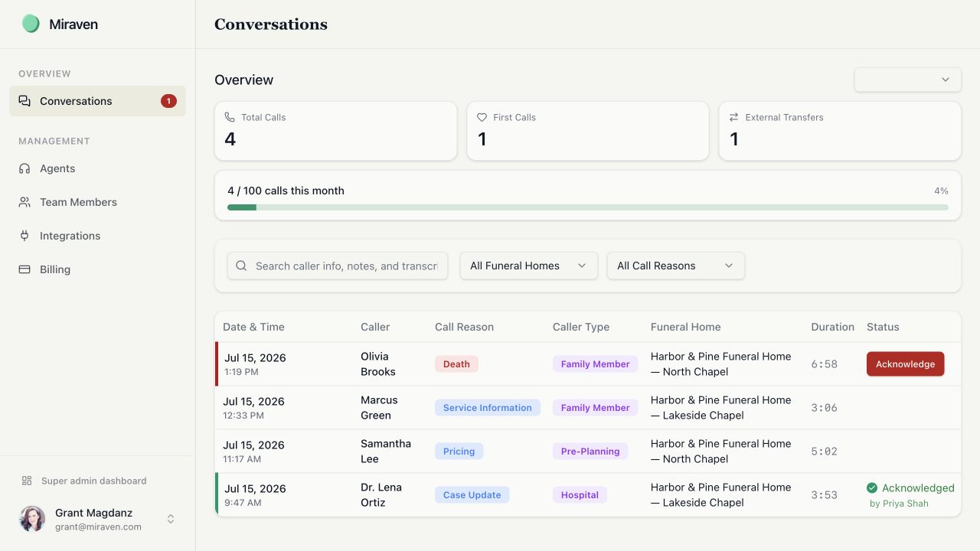This screenshot has height=551, width=980.
Task: Click the green Acknowledged check icon
Action: (x=872, y=487)
